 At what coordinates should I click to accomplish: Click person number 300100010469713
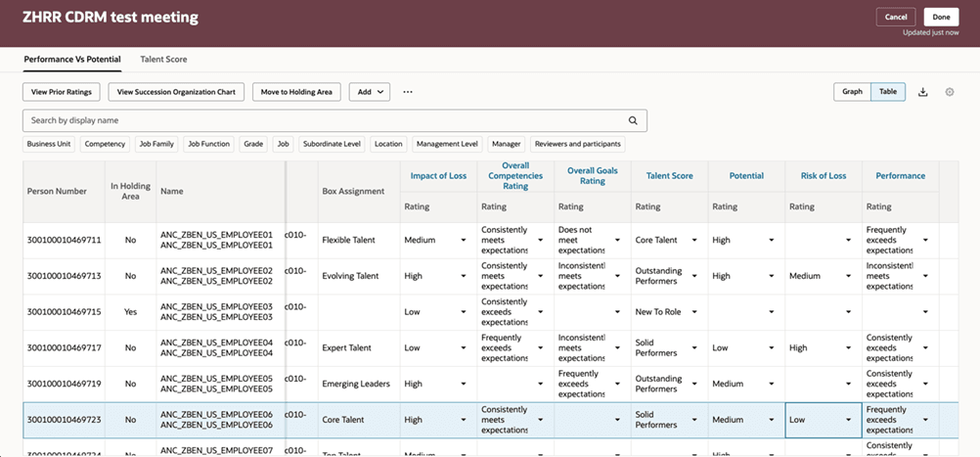point(64,276)
